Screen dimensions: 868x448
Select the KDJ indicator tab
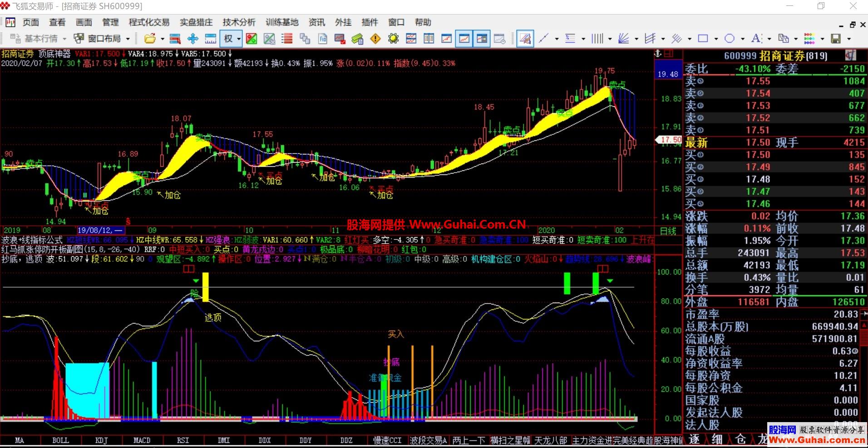101,440
